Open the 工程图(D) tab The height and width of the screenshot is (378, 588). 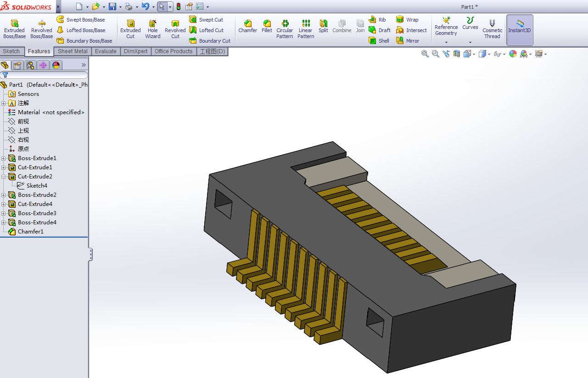[x=212, y=51]
